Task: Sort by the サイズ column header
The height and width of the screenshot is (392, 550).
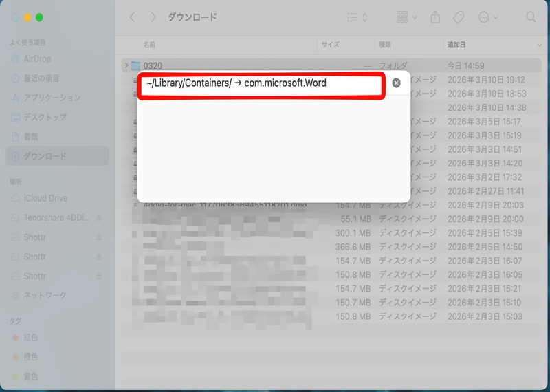Action: coord(331,45)
